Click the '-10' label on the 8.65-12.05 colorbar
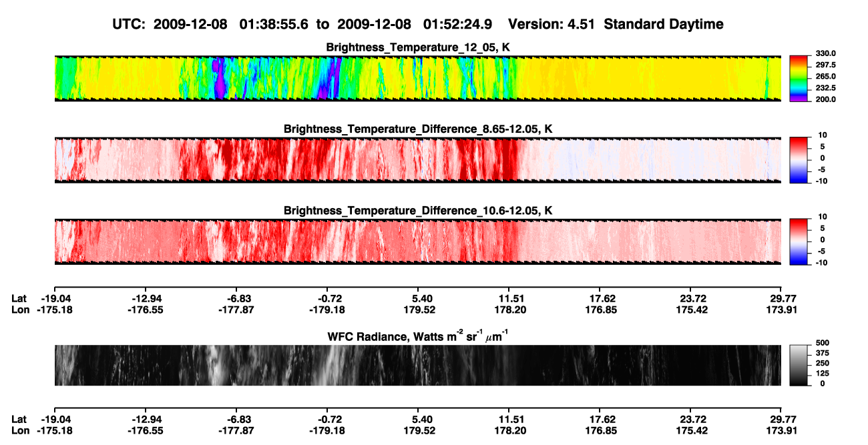This screenshot has height=445, width=868. click(822, 181)
